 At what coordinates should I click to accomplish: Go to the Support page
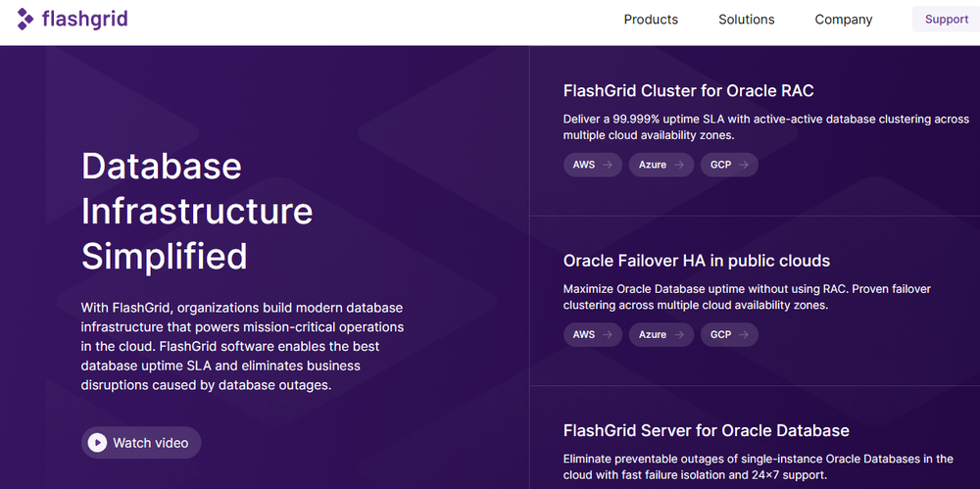tap(946, 20)
